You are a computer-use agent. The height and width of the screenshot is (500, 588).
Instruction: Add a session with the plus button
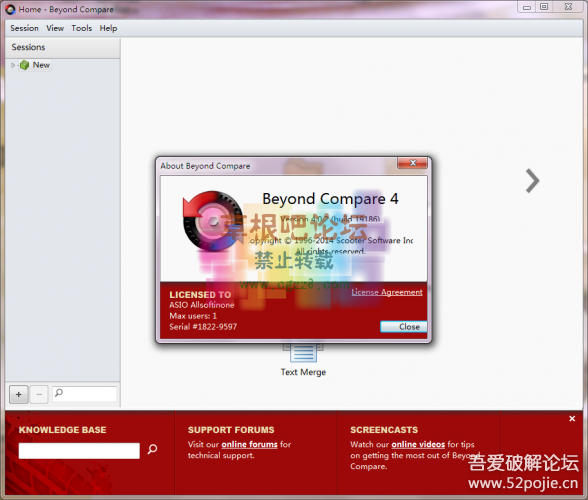click(19, 395)
